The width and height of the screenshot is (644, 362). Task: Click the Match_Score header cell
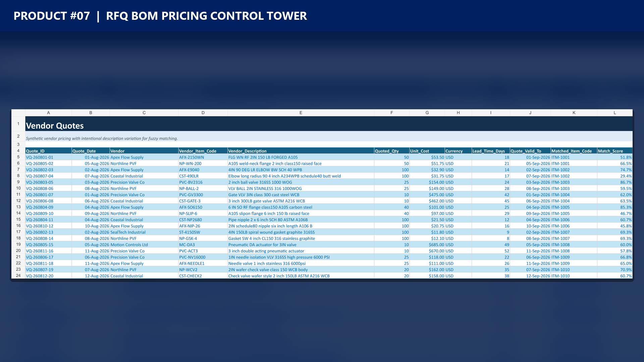[x=614, y=151]
